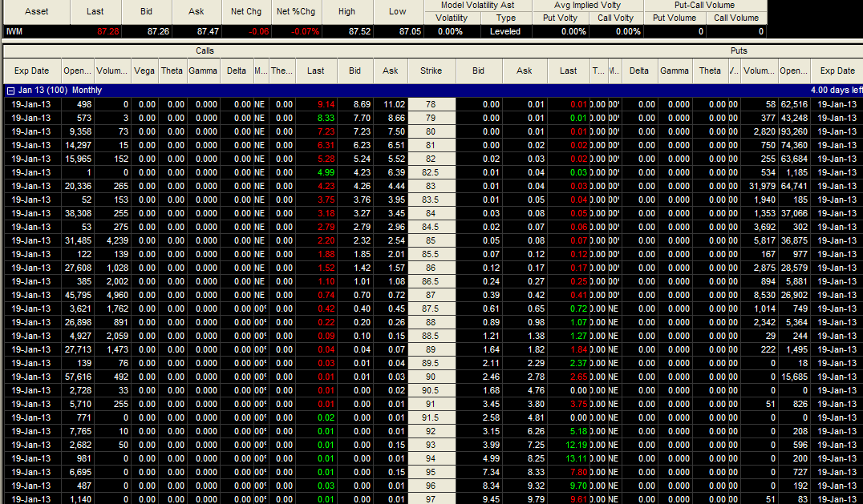Select strike 93 cell
This screenshot has width=863, height=504.
click(x=431, y=446)
